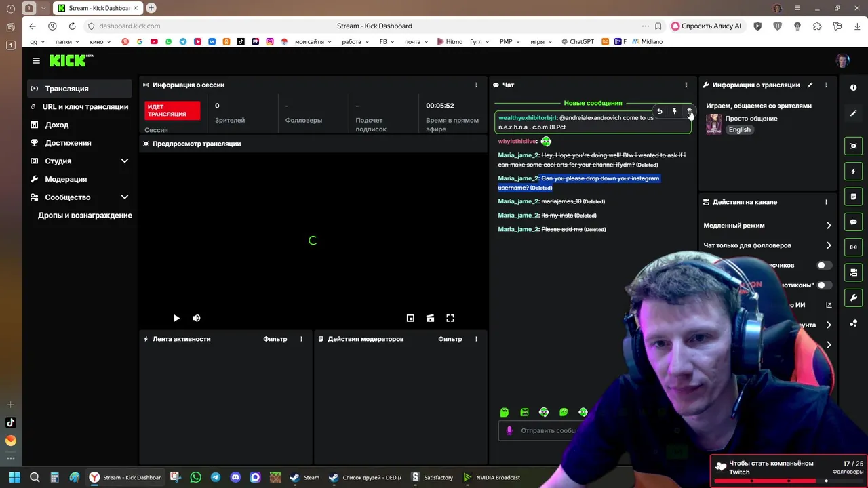
Task: Open the Kick hamburger menu
Action: [x=36, y=60]
